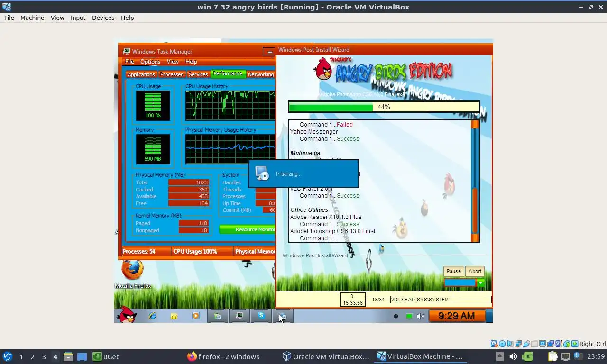
Task: Open the Angry Birds Start button
Action: click(127, 315)
